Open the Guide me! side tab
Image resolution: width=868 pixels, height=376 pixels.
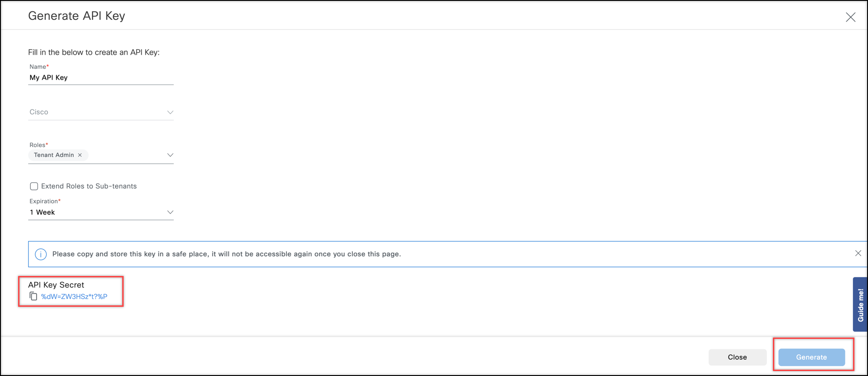coord(860,305)
